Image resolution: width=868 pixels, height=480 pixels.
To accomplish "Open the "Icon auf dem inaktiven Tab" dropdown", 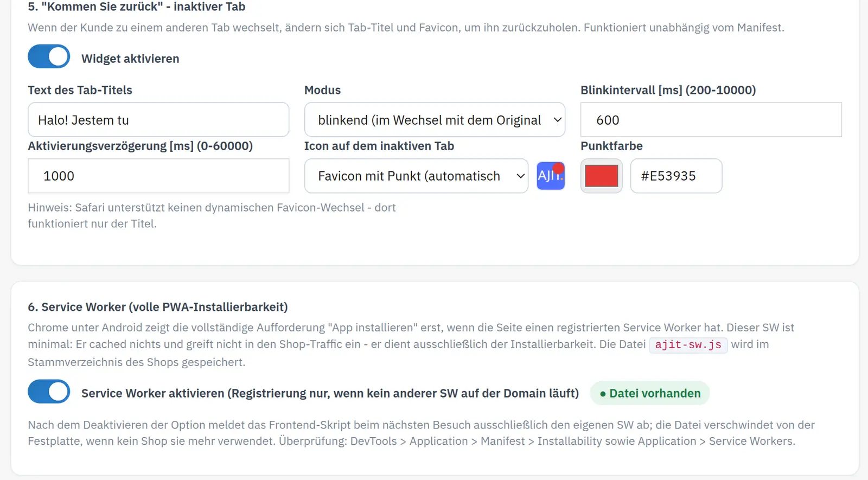I will [416, 176].
